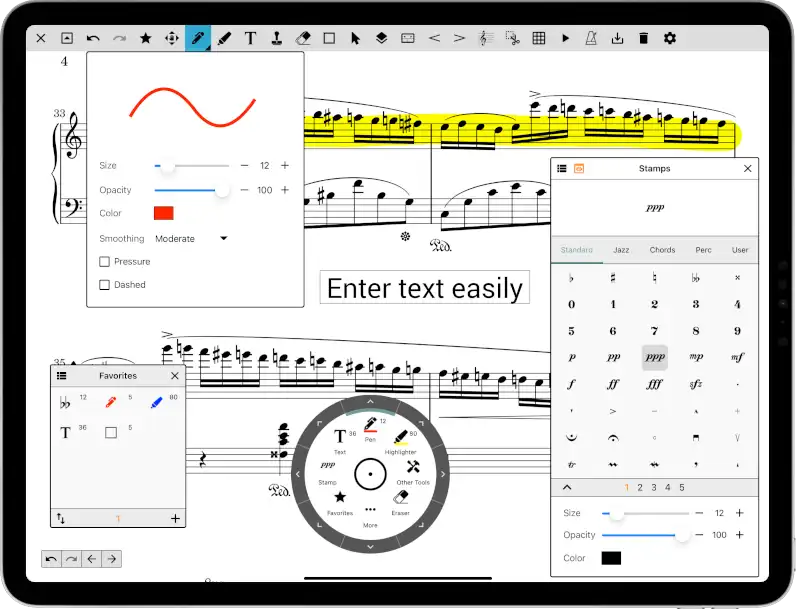This screenshot has height=609, width=796.
Task: Switch to the Jazz stamps tab
Action: (x=621, y=250)
